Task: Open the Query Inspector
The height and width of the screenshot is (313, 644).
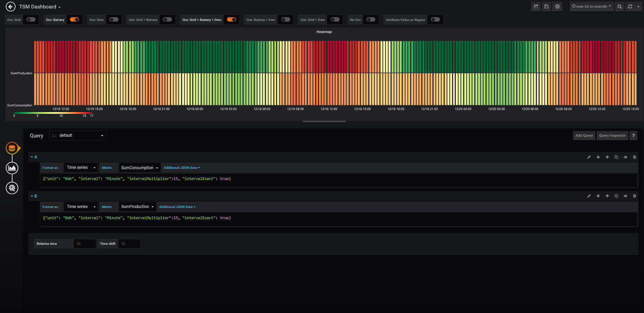Action: click(x=612, y=135)
